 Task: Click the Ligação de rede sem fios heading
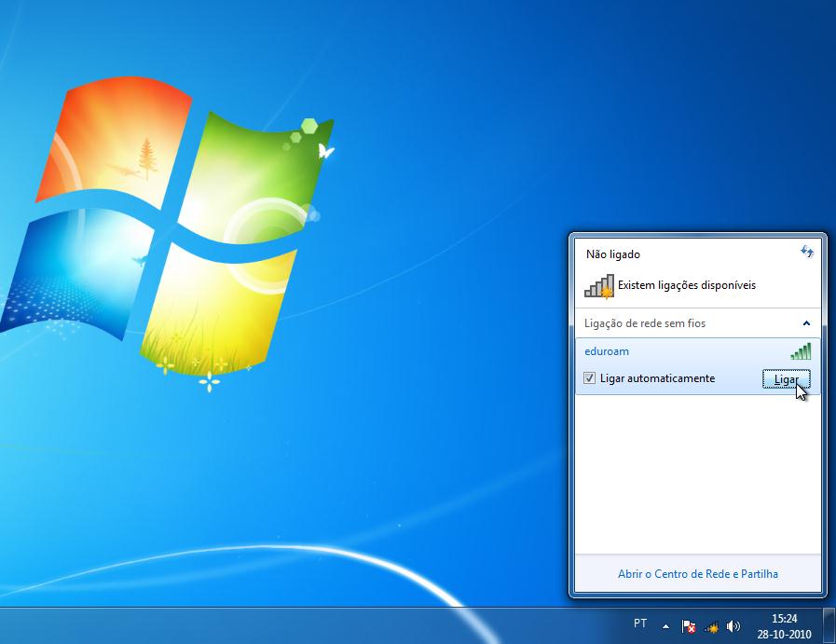(x=645, y=323)
